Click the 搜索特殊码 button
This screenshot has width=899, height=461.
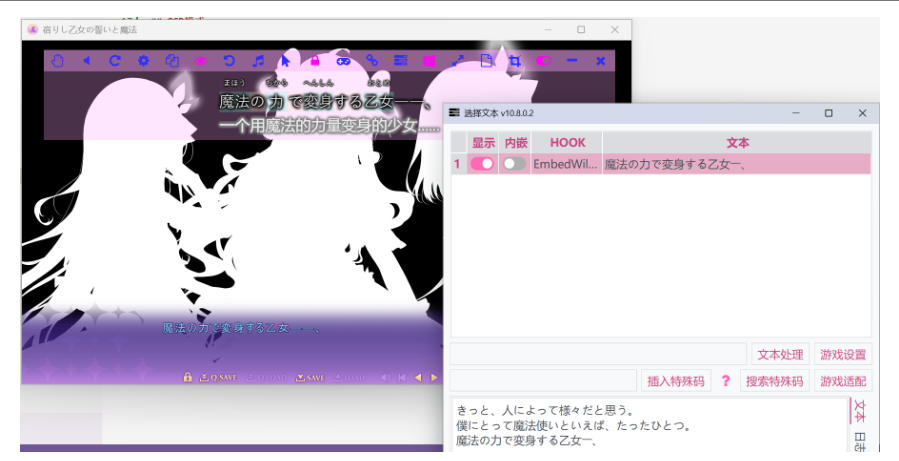774,381
